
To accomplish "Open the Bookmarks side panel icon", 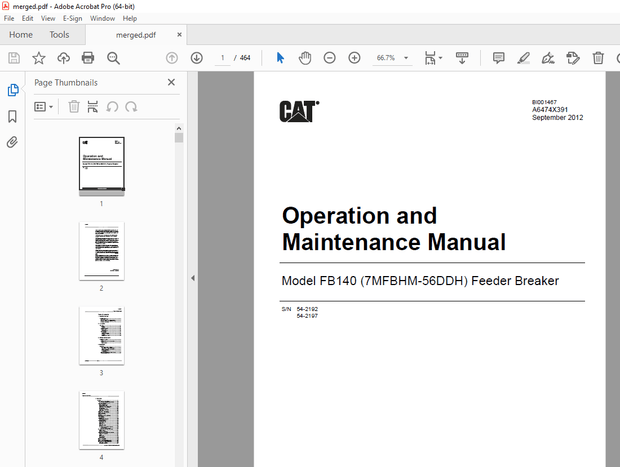I will point(12,116).
